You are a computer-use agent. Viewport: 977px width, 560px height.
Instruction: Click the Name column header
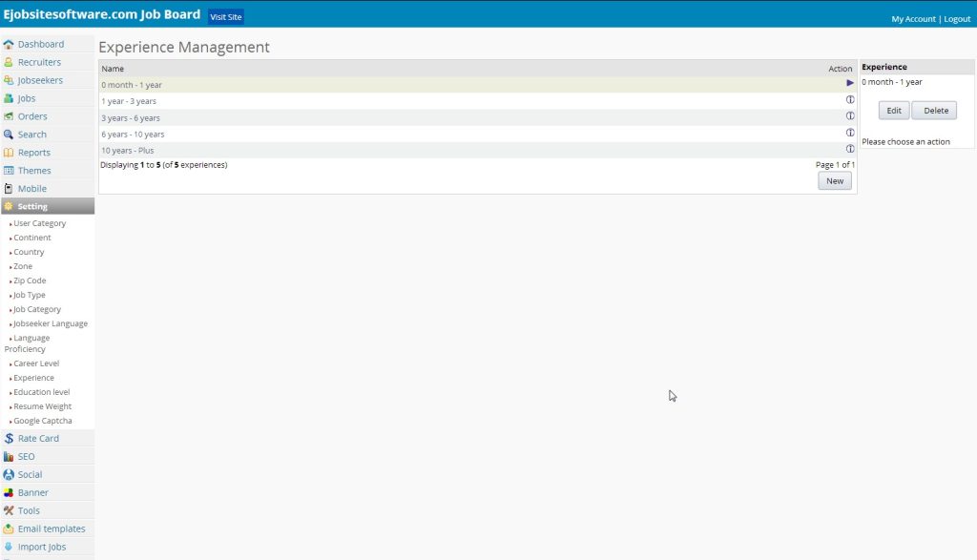(x=113, y=69)
